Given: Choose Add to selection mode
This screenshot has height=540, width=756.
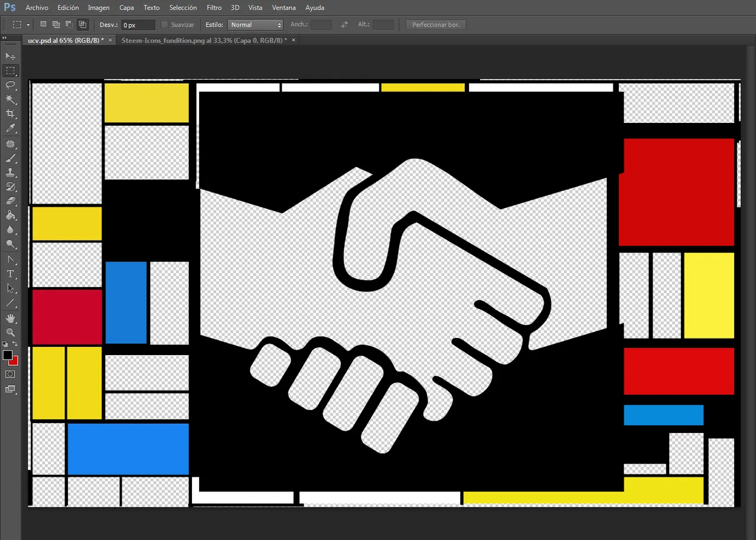Looking at the screenshot, I should [56, 24].
